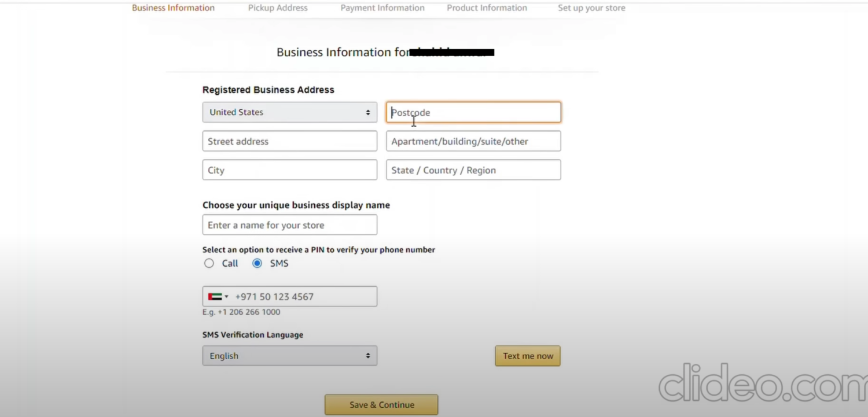Switch to the Pickup Address step
The height and width of the screenshot is (417, 868).
(278, 8)
